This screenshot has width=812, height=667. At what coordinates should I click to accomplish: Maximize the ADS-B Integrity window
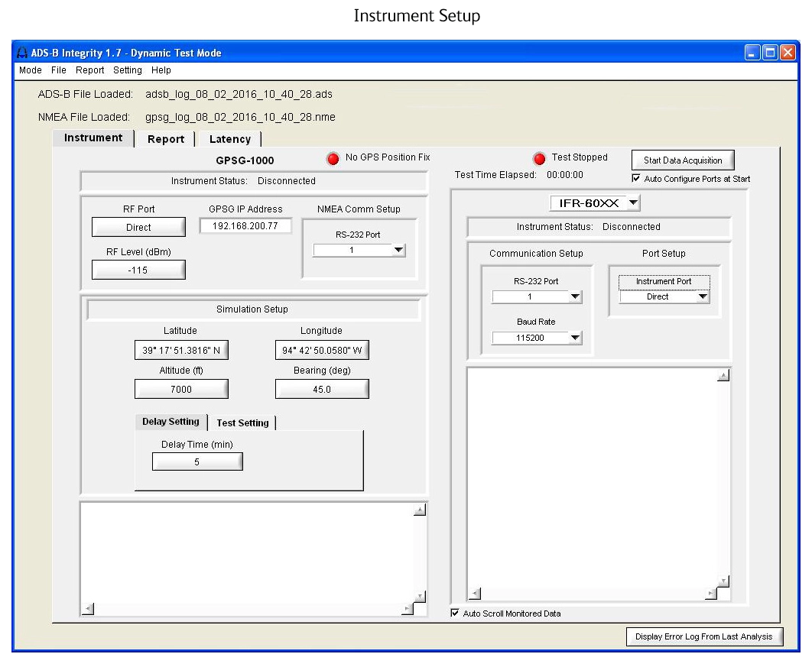(x=770, y=53)
